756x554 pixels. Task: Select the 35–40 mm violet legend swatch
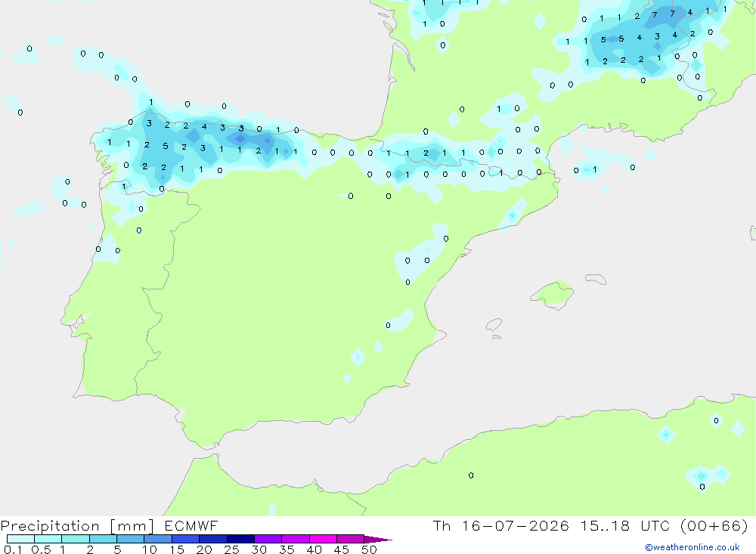296,539
